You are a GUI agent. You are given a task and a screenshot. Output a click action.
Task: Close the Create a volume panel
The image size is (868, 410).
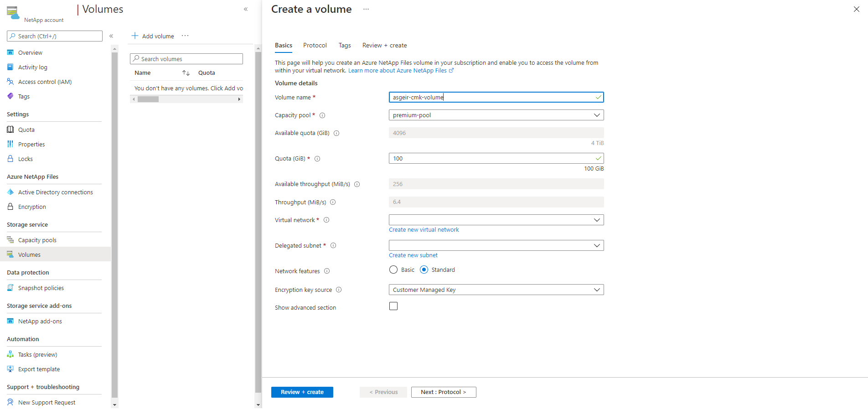coord(857,9)
